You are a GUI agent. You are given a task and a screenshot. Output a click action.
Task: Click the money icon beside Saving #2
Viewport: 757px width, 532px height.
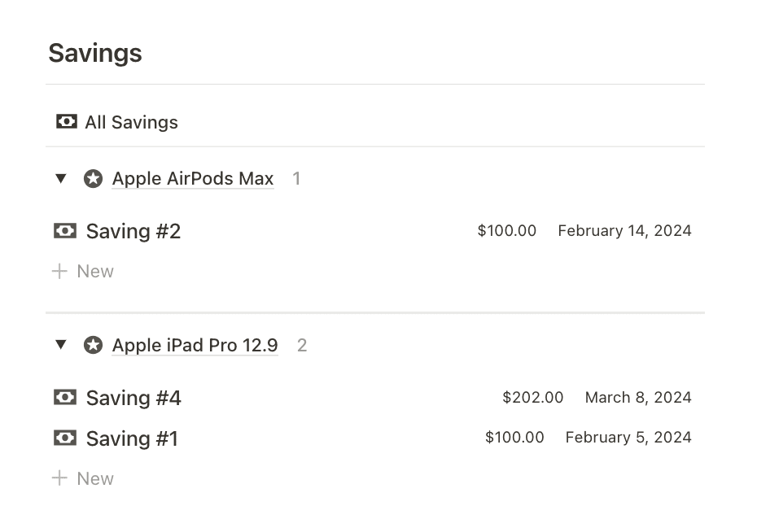click(66, 231)
